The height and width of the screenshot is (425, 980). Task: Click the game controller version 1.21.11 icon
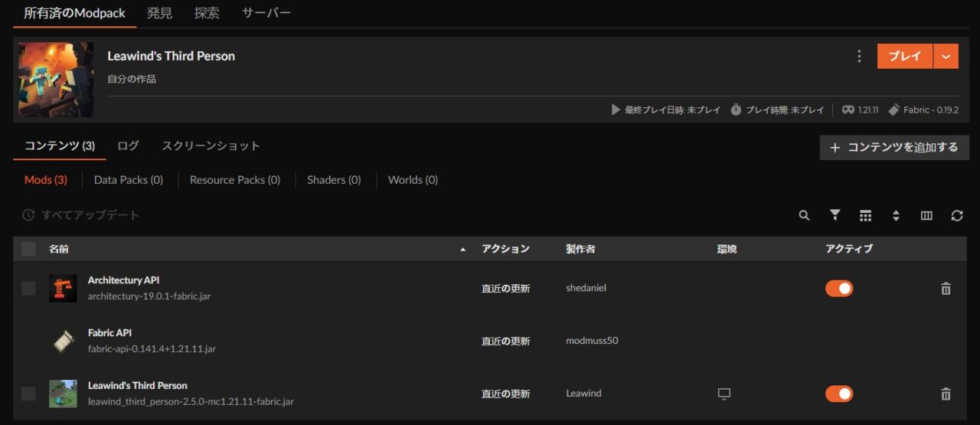tap(848, 110)
